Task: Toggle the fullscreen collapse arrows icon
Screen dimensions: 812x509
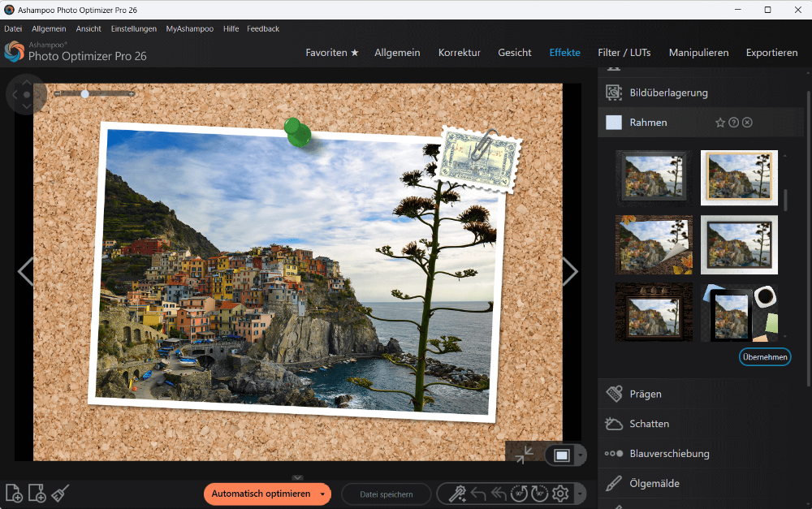Action: [525, 455]
